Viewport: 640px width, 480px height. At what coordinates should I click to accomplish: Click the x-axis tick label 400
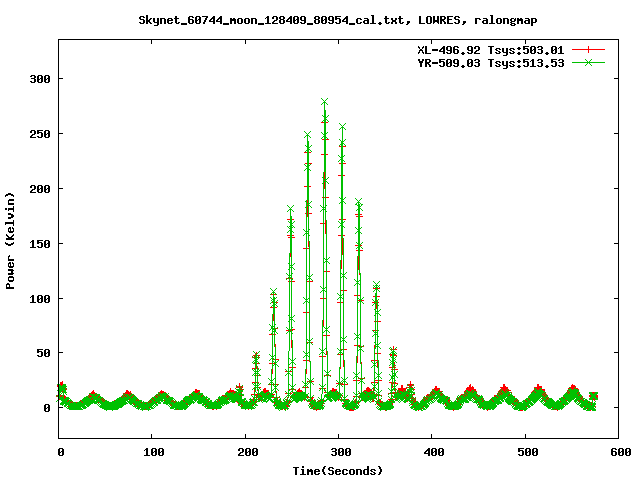(x=434, y=452)
